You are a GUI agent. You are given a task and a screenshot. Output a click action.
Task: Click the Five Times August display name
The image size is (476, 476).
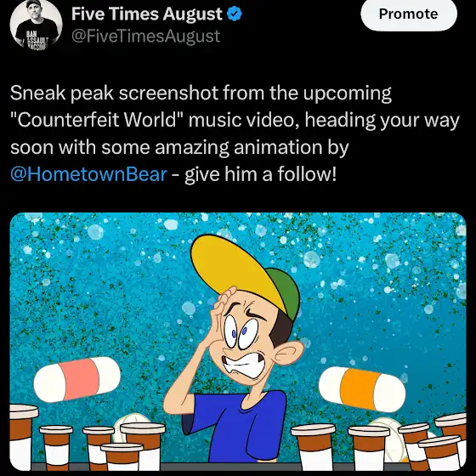(147, 14)
